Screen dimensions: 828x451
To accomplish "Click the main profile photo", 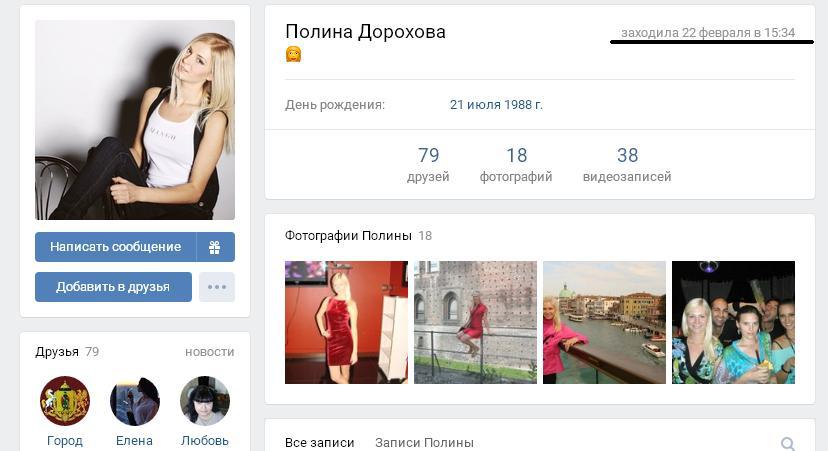I will tap(135, 120).
